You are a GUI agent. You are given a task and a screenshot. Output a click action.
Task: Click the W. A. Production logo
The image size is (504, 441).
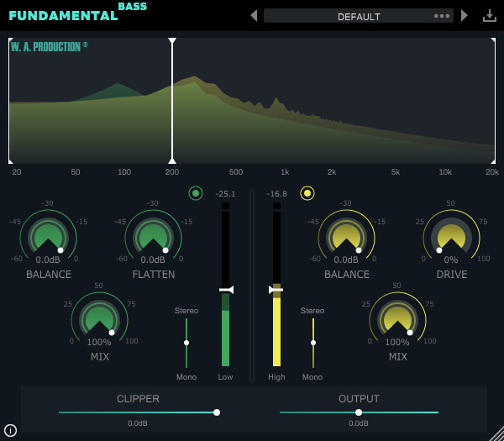pyautogui.click(x=49, y=47)
